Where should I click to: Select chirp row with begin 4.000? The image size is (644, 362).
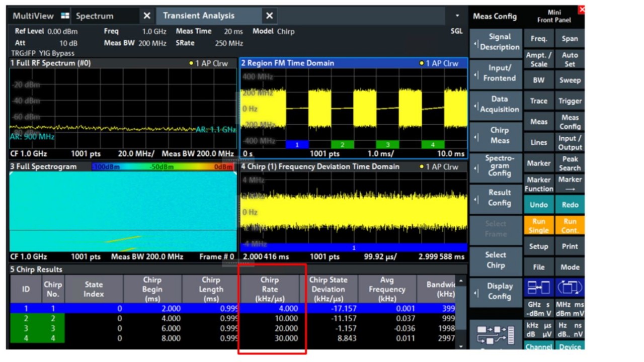click(232, 319)
